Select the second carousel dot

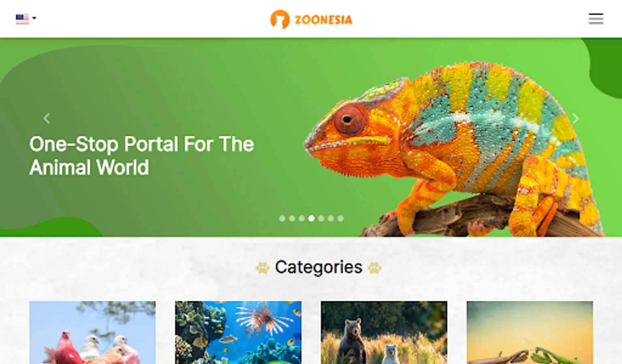(292, 218)
